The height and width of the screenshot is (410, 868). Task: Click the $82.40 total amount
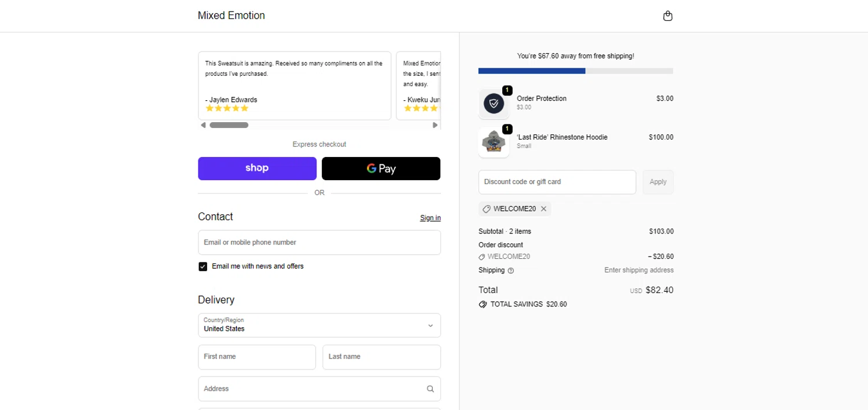point(660,290)
